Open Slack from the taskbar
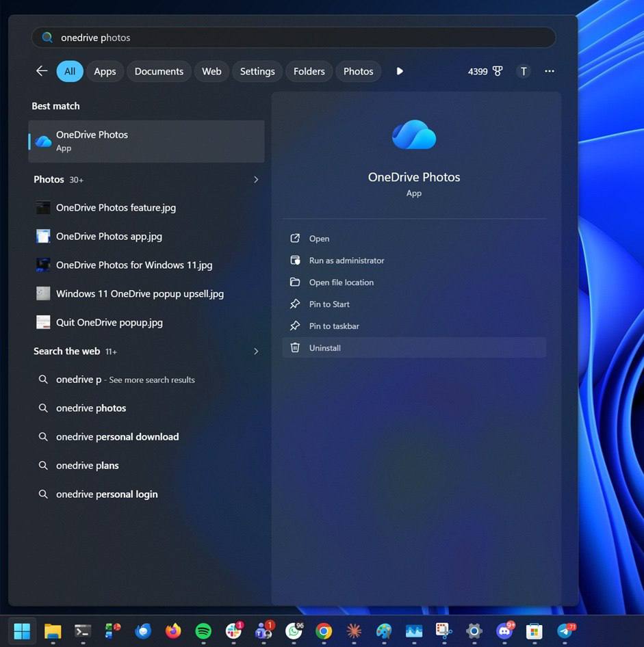The height and width of the screenshot is (647, 644). tap(234, 630)
